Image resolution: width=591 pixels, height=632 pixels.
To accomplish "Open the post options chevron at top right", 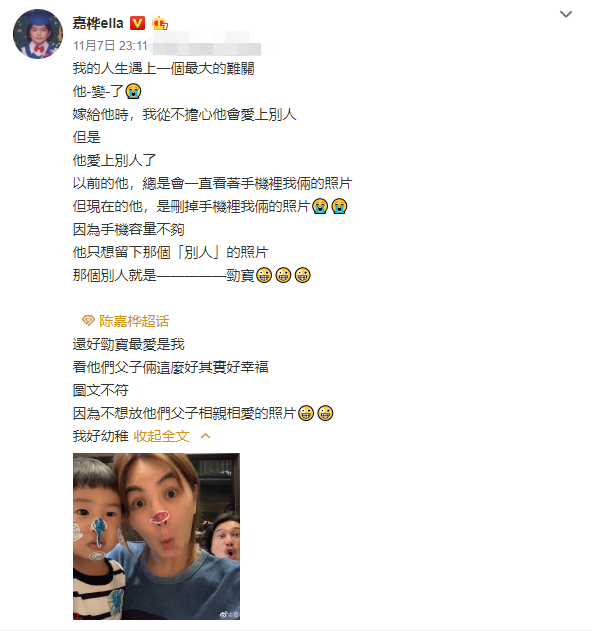I will pyautogui.click(x=566, y=14).
